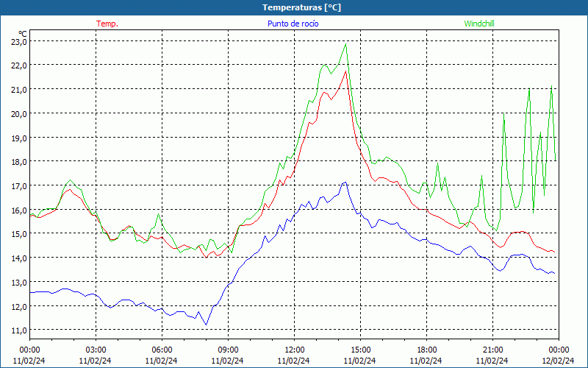The height and width of the screenshot is (368, 588).
Task: Click the 19,0 y-axis value
Action: click(19, 138)
